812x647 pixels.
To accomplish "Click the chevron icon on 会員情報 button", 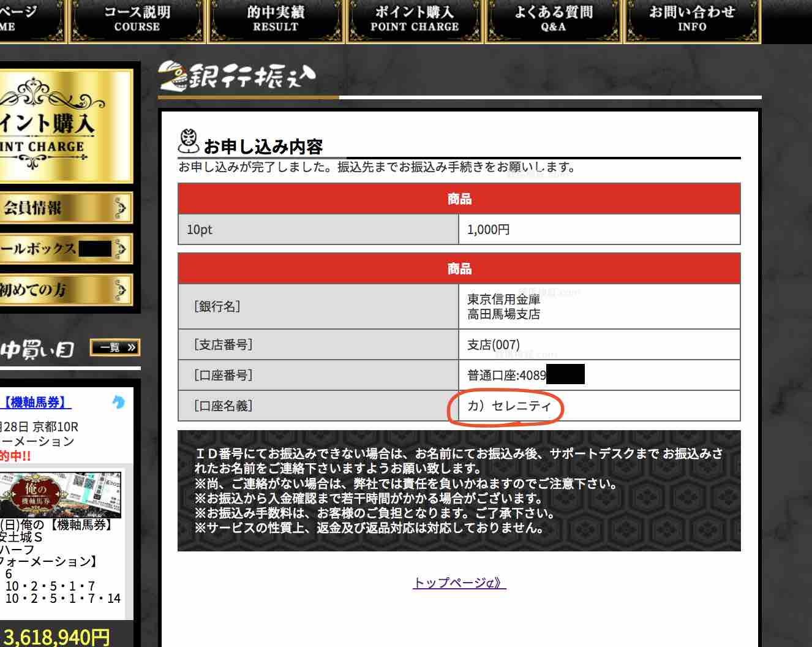I will pyautogui.click(x=121, y=208).
